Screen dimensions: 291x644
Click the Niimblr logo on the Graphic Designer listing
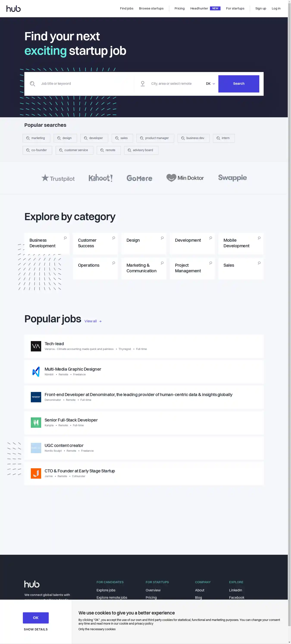pyautogui.click(x=36, y=372)
